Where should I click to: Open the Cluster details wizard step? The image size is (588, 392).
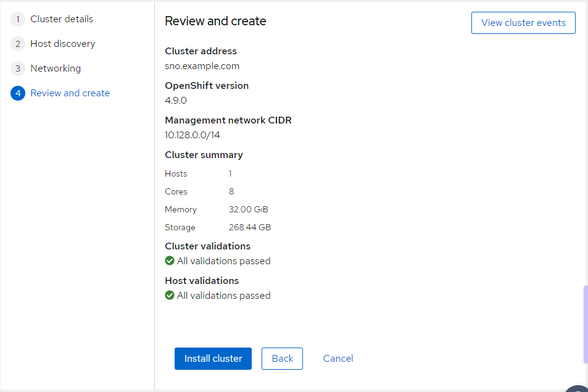[62, 19]
